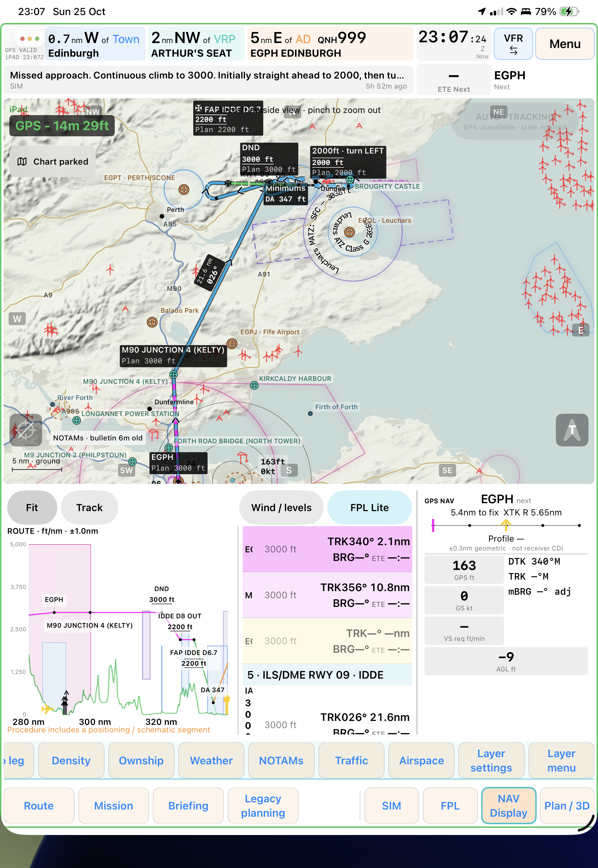
Task: Select the Broughty Castle VRP symbol
Action: tap(350, 180)
